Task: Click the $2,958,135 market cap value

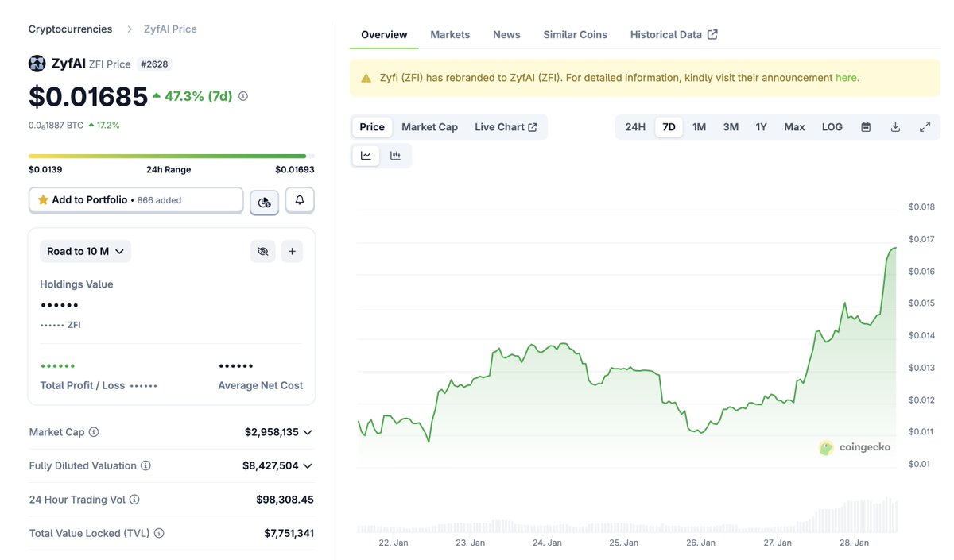Action: tap(272, 432)
